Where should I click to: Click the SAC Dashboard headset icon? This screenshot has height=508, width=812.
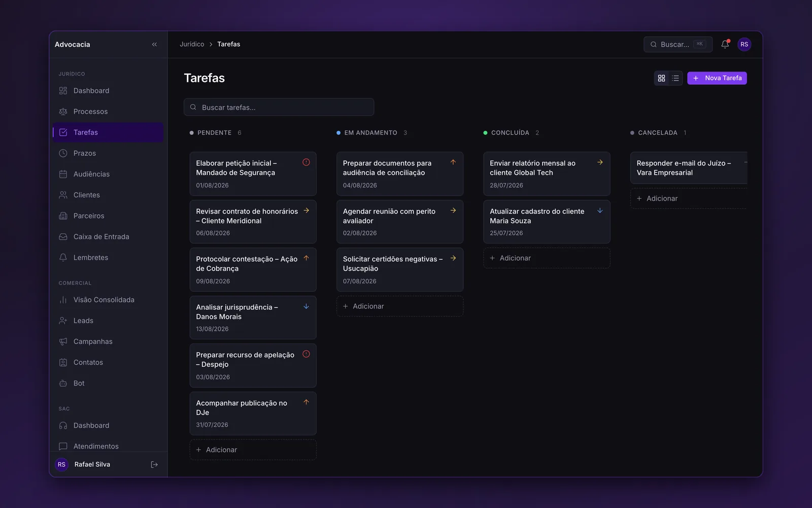[63, 425]
